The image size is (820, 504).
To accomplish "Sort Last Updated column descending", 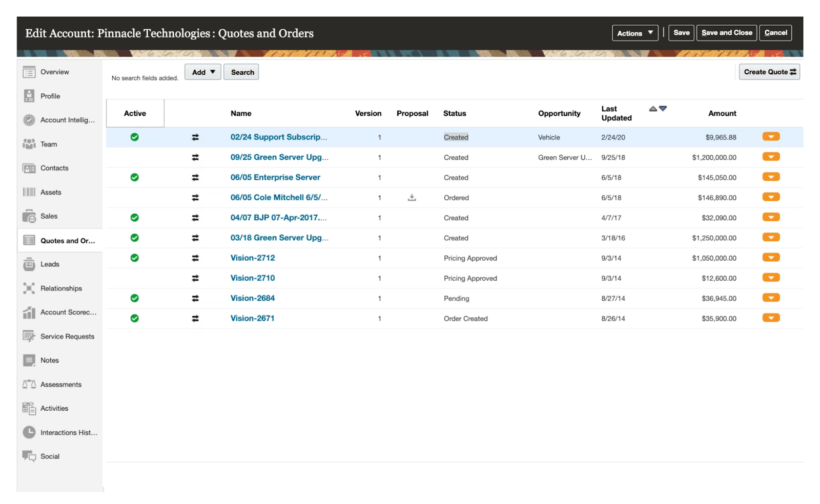I will point(663,109).
